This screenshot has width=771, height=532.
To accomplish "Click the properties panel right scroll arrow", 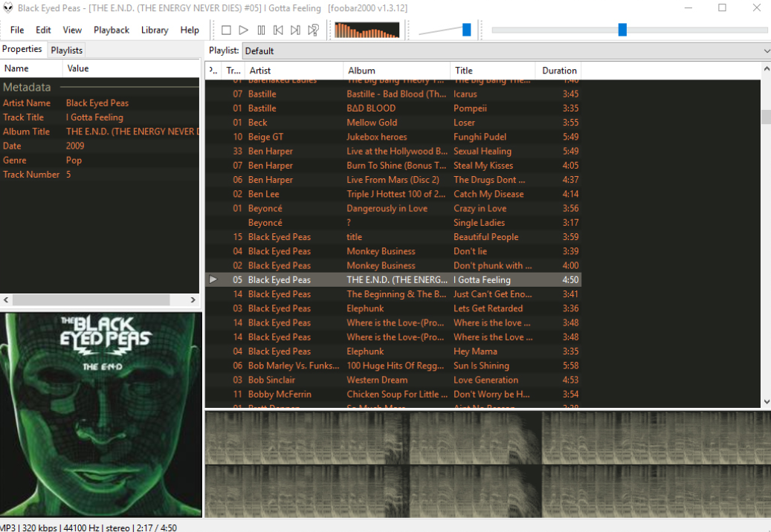I will pyautogui.click(x=193, y=299).
